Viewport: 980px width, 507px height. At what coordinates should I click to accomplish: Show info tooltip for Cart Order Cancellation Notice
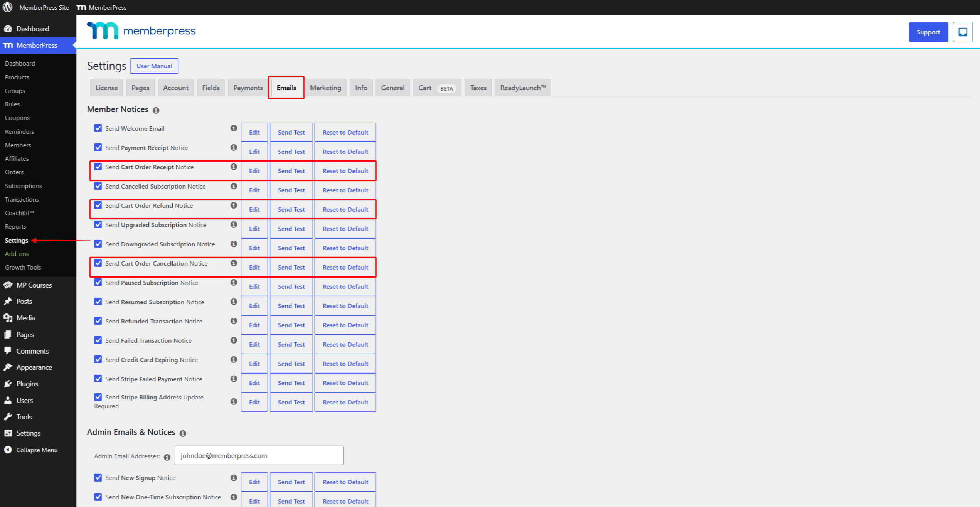pos(234,263)
